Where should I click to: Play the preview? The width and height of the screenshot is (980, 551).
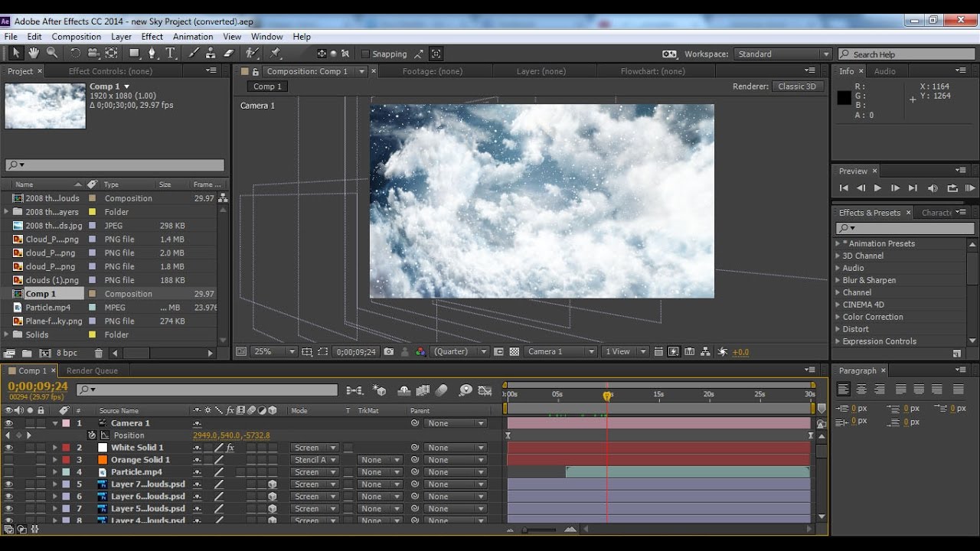tap(877, 187)
